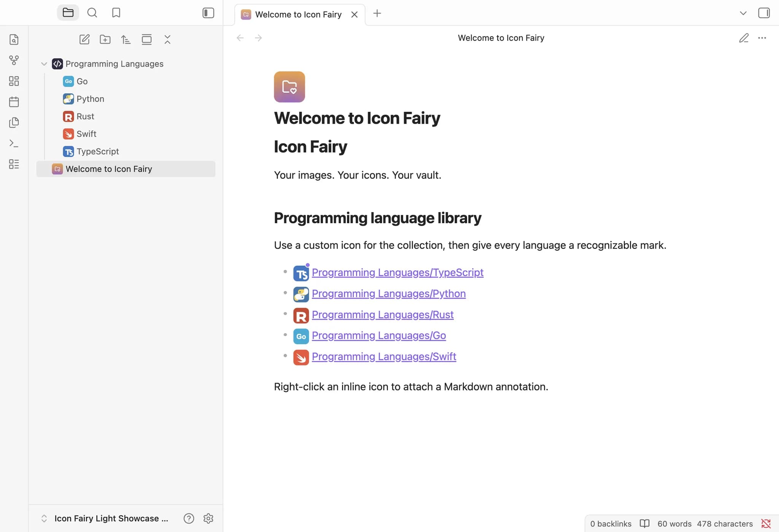Create a new note in explorer
The image size is (779, 532).
pos(84,40)
